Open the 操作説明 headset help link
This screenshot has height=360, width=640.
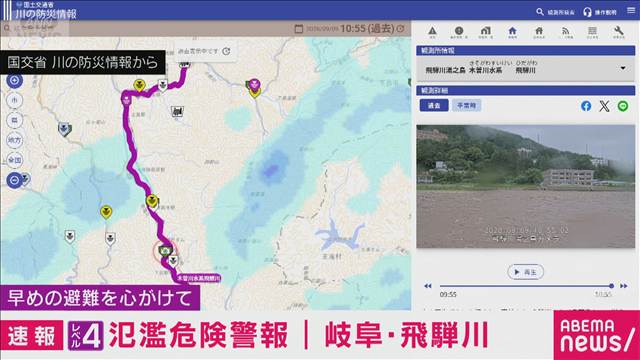[600, 12]
